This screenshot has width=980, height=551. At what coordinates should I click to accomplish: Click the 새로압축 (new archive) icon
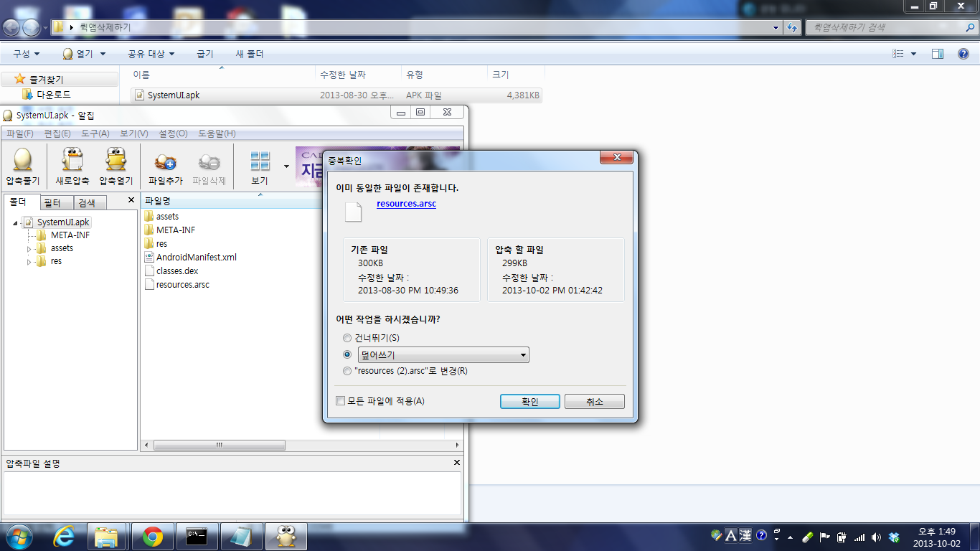72,160
